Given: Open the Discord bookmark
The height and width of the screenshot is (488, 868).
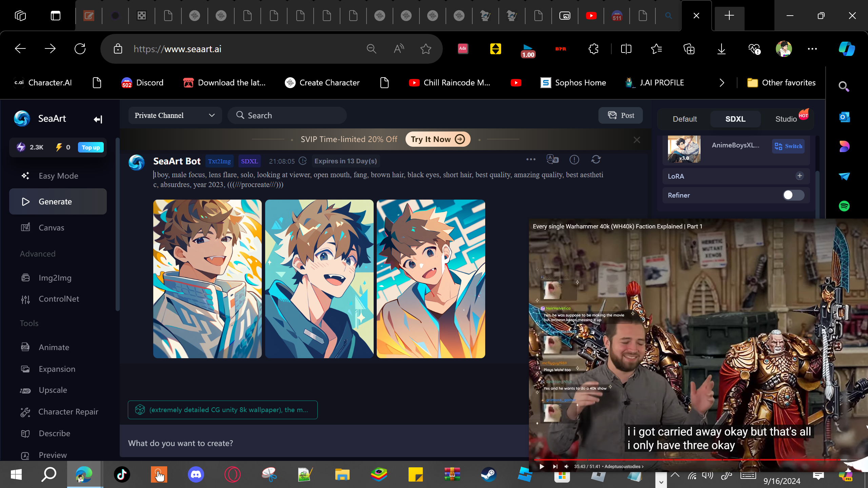Looking at the screenshot, I should click(x=142, y=83).
